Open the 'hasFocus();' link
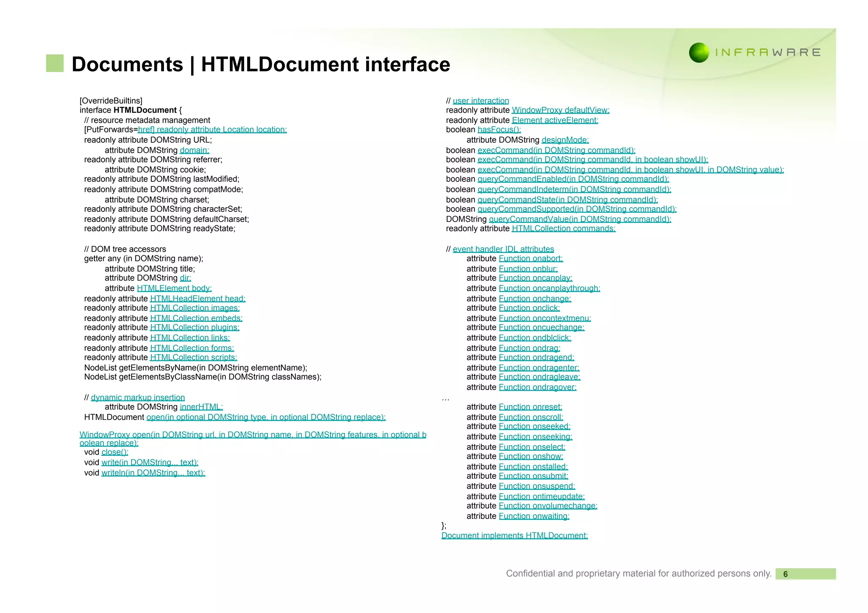This screenshot has width=868, height=613. 499,130
